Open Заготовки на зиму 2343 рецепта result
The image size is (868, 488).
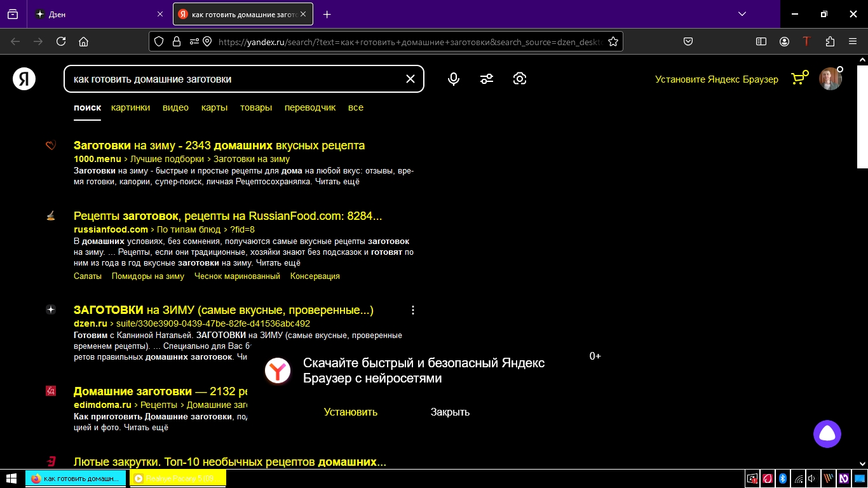(219, 146)
